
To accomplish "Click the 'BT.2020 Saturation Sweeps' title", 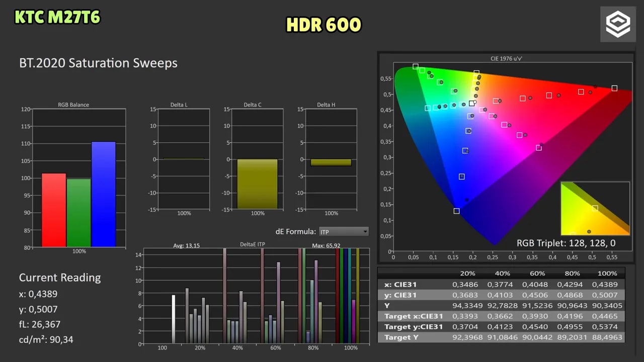I will point(98,63).
